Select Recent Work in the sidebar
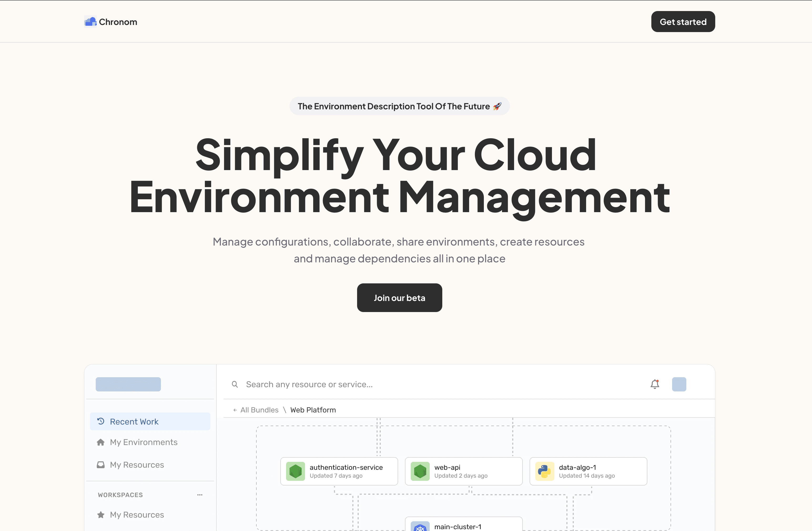The height and width of the screenshot is (531, 812). click(x=134, y=422)
